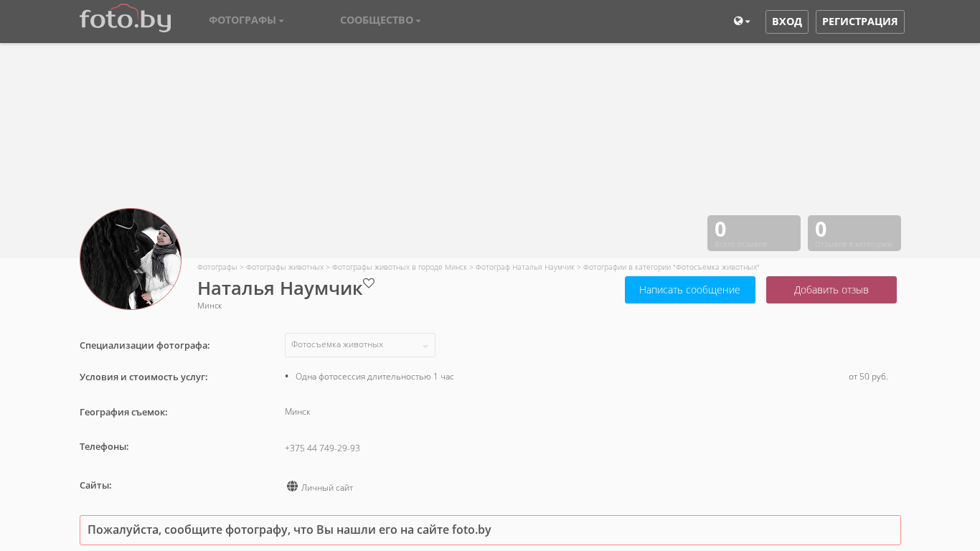Viewport: 980px width, 551px height.
Task: Open Фотографы животных в городе Минск breadcrumb
Action: (400, 267)
